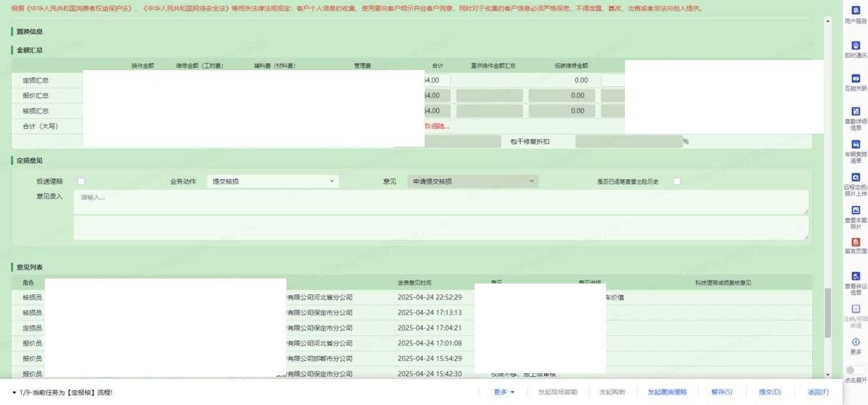Image resolution: width=868 pixels, height=405 pixels.
Task: Open the 互融关联 icon
Action: click(856, 79)
